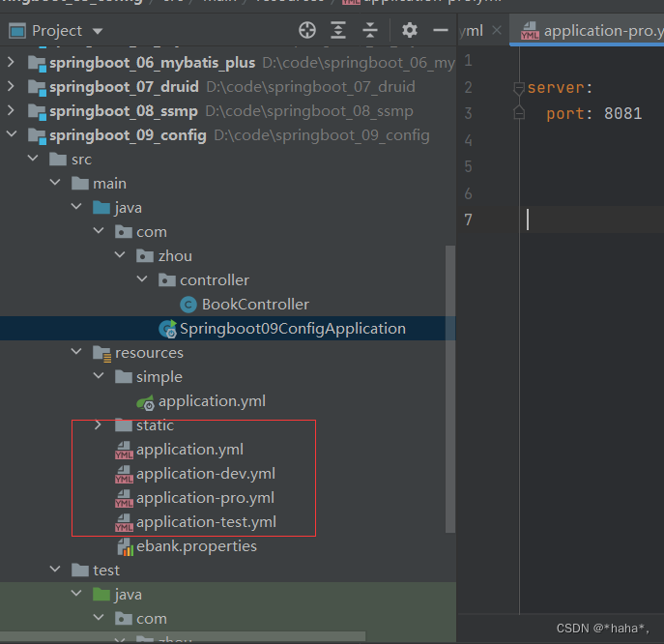Select the springboot_09_config module icon
The height and width of the screenshot is (644, 664).
pos(37,136)
